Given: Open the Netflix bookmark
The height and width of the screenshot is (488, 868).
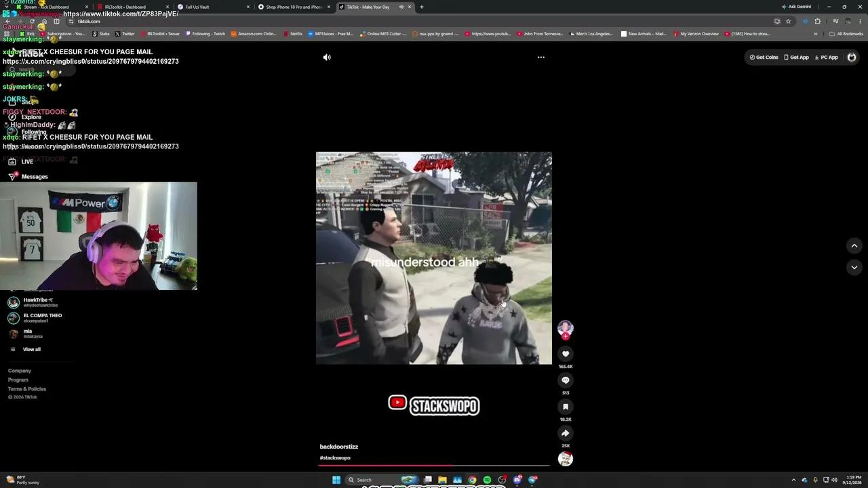Looking at the screenshot, I should (x=293, y=34).
